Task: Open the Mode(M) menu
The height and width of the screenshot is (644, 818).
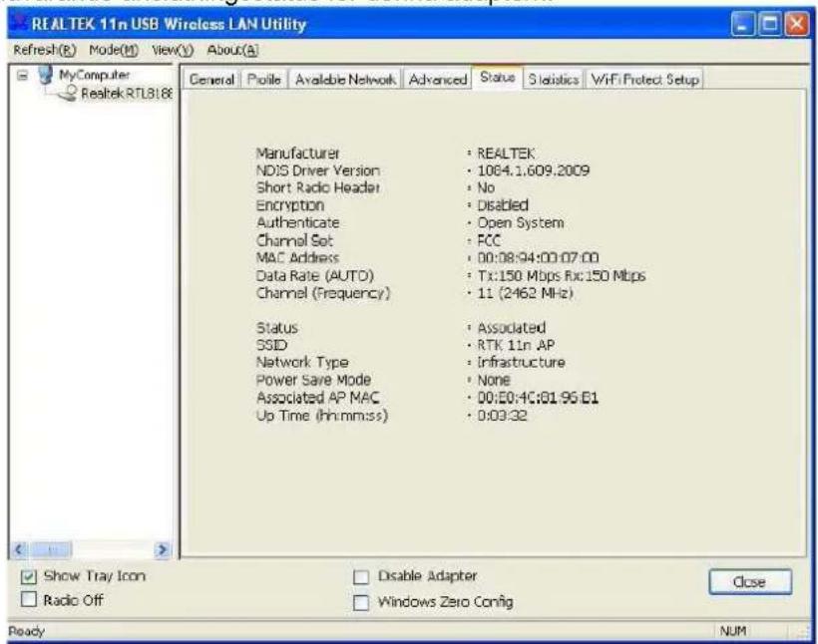Action: (x=113, y=50)
